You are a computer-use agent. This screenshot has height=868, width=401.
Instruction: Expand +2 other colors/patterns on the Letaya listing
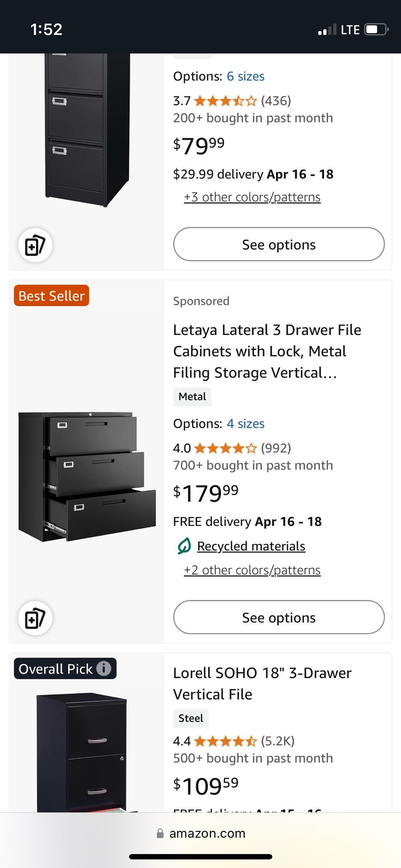(x=252, y=570)
